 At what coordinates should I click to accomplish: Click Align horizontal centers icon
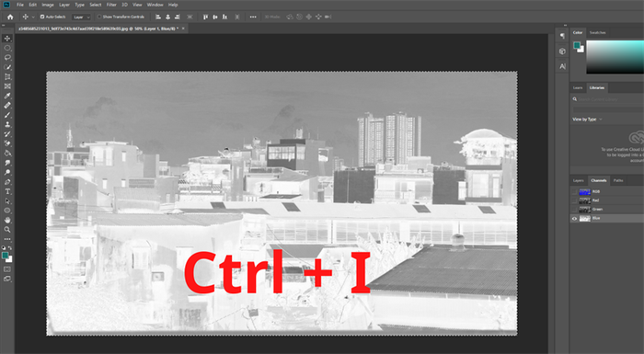(168, 17)
